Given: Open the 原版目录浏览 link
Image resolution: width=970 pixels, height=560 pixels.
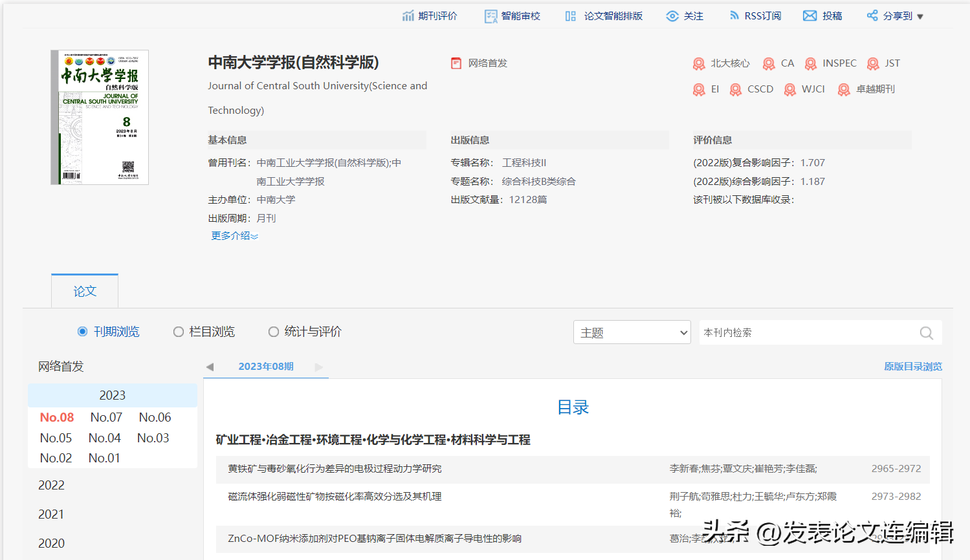Looking at the screenshot, I should tap(913, 367).
